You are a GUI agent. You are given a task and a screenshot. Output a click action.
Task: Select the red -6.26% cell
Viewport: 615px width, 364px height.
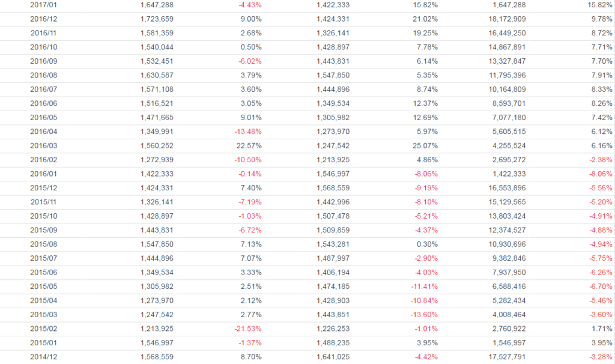coord(599,273)
